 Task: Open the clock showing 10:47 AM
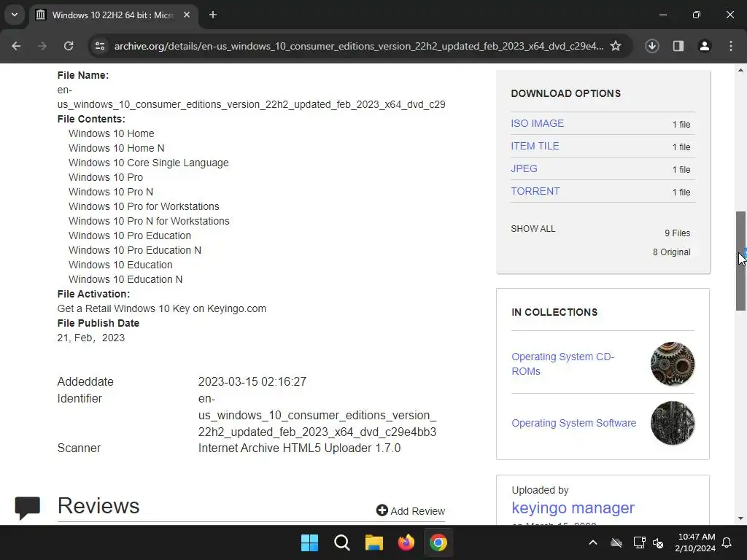tap(695, 542)
